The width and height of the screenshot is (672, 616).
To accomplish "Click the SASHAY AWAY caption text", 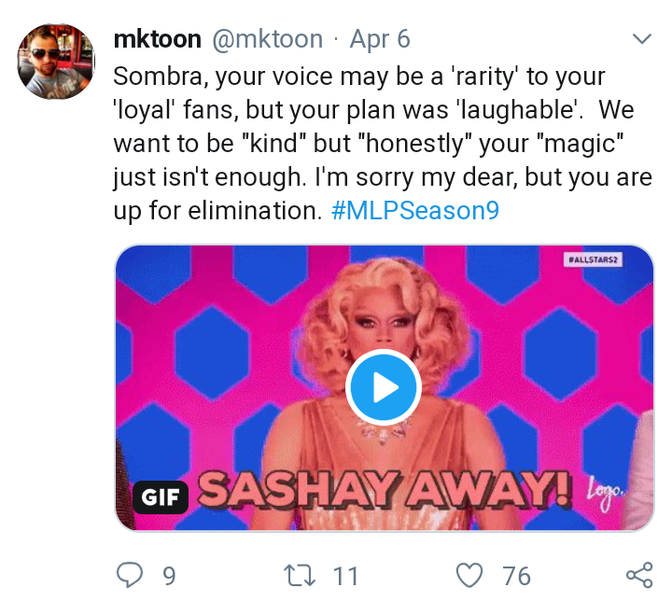I will (385, 490).
